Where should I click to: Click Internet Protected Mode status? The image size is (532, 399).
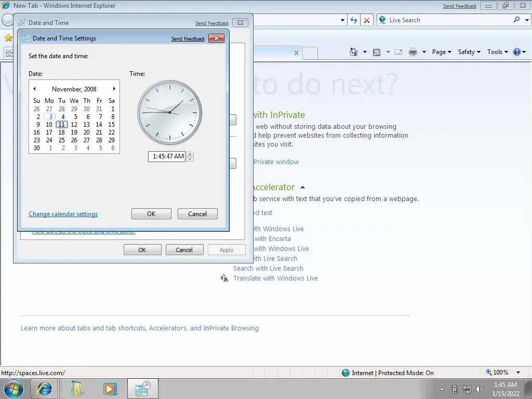click(x=388, y=373)
